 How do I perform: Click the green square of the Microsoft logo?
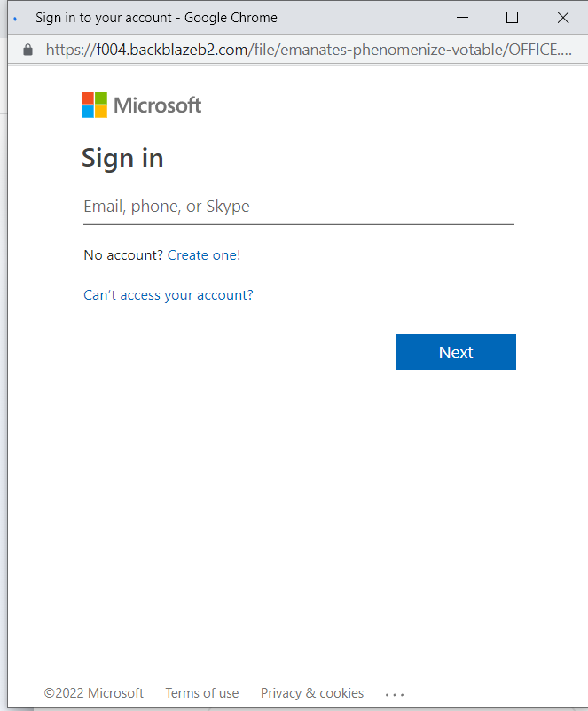[101, 98]
